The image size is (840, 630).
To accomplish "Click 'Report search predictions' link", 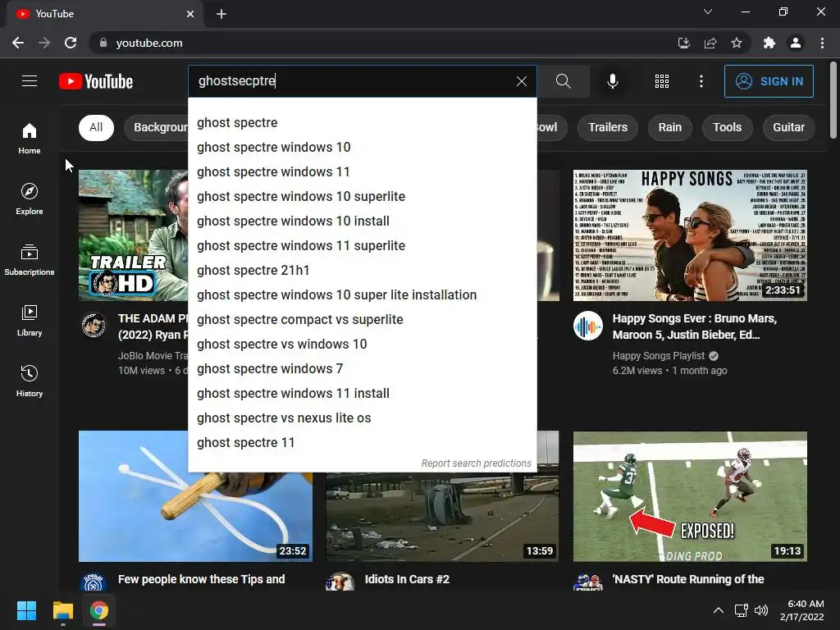I will coord(477,463).
